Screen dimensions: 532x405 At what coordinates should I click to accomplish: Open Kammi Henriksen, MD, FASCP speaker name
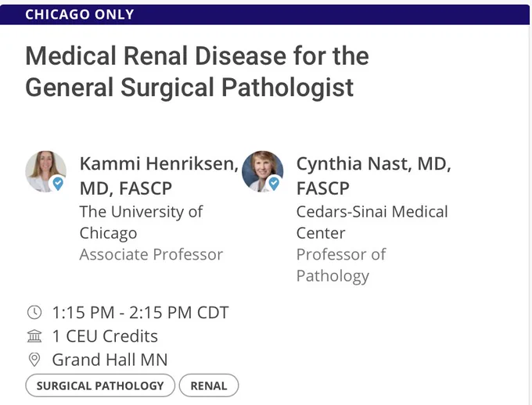159,176
